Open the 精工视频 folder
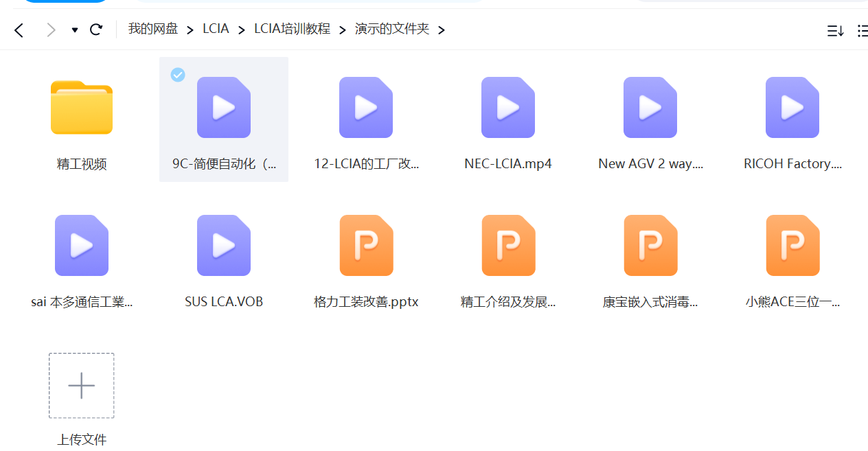 coord(82,108)
